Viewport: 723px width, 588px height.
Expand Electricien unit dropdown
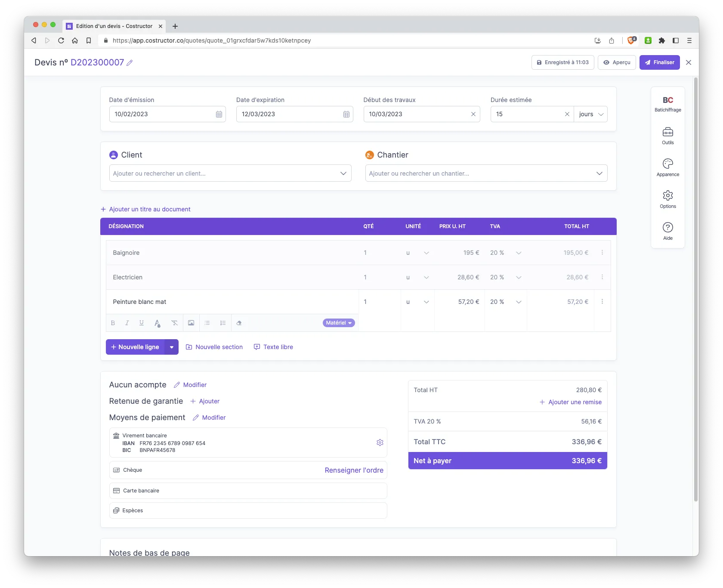(426, 277)
